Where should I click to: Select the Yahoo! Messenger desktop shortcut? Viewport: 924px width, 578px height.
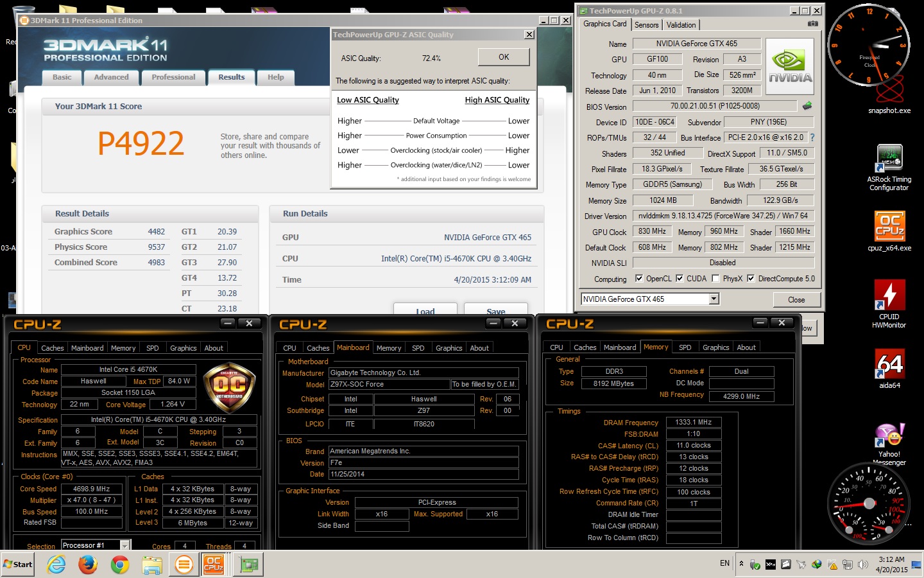889,444
